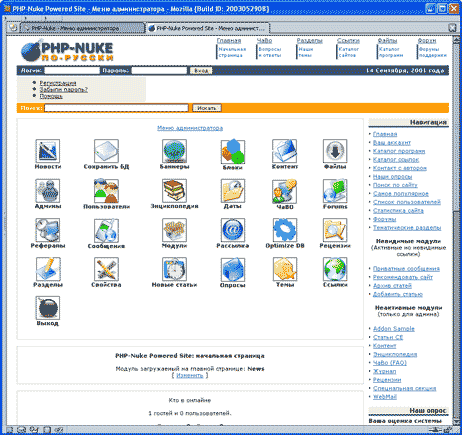Open Форум in top navigation
The height and width of the screenshot is (435, 462).
click(427, 41)
